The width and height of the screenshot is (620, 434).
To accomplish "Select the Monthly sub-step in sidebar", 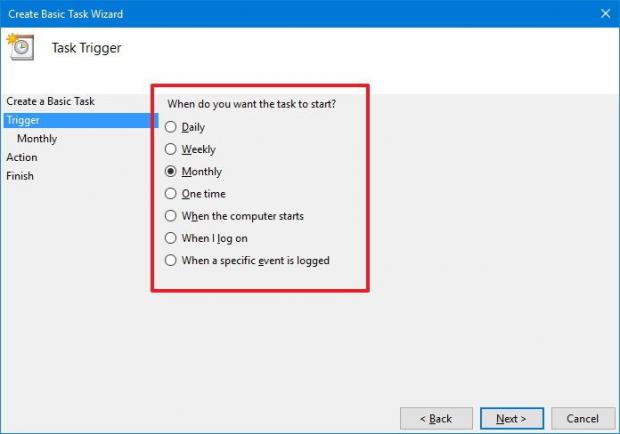I will pos(37,139).
